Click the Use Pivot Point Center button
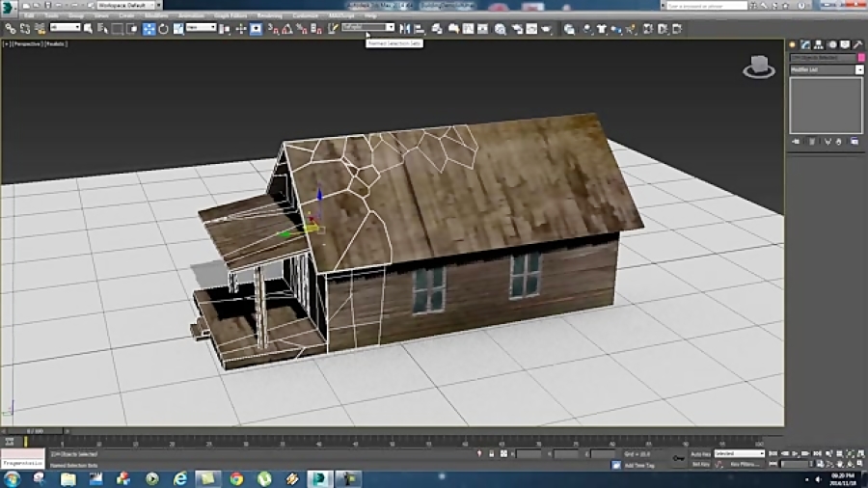Image resolution: width=868 pixels, height=488 pixels. tap(225, 29)
